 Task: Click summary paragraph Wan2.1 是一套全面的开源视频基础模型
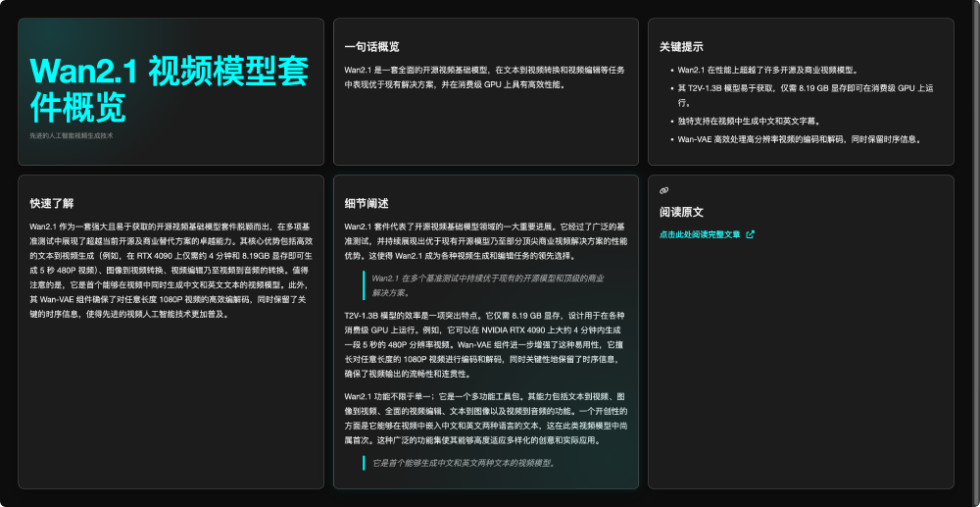(485, 76)
